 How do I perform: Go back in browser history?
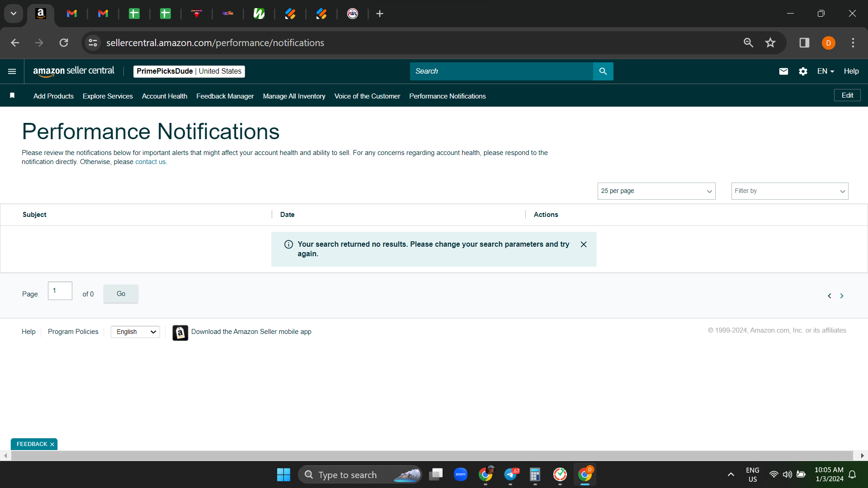click(x=15, y=43)
